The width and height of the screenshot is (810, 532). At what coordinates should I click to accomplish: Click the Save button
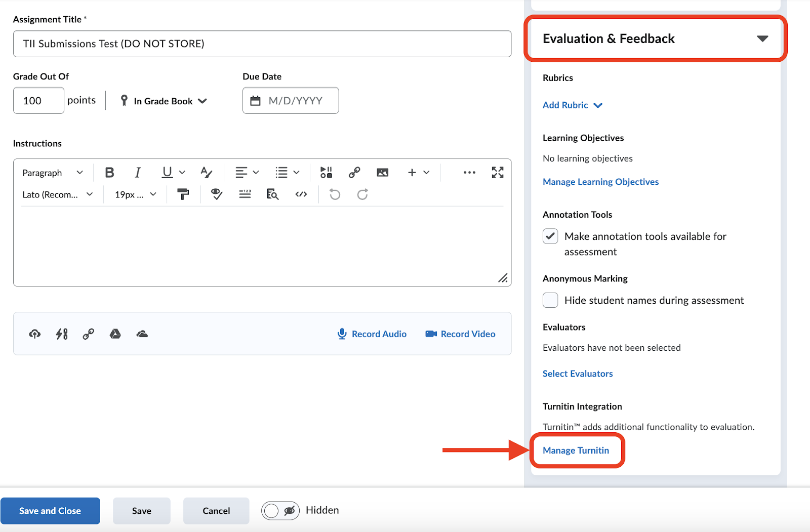pos(142,511)
